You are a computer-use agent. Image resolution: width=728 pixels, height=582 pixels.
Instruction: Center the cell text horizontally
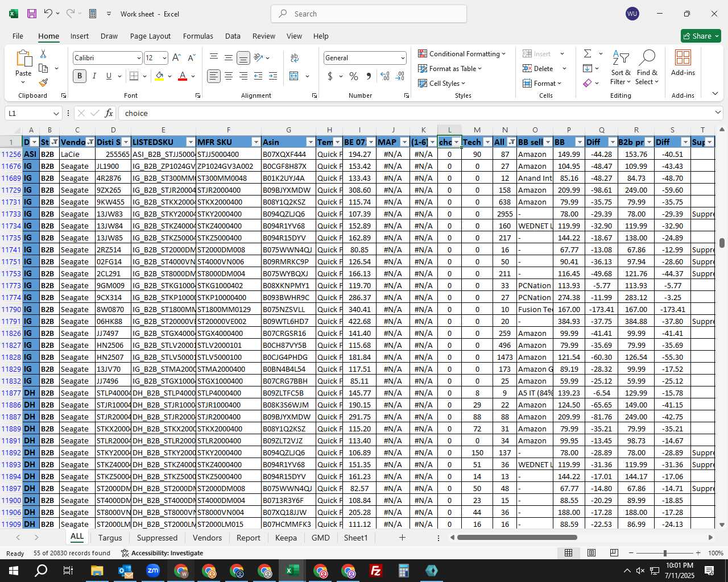(x=228, y=76)
